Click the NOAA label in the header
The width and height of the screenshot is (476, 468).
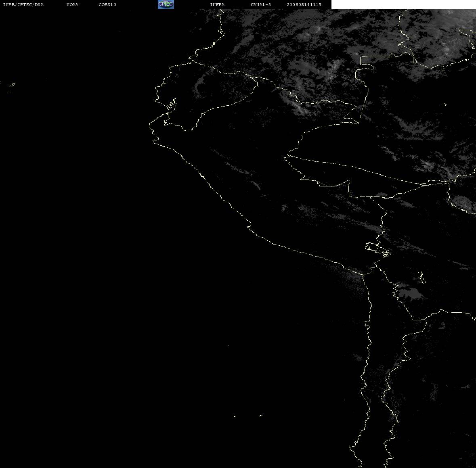tap(72, 4)
